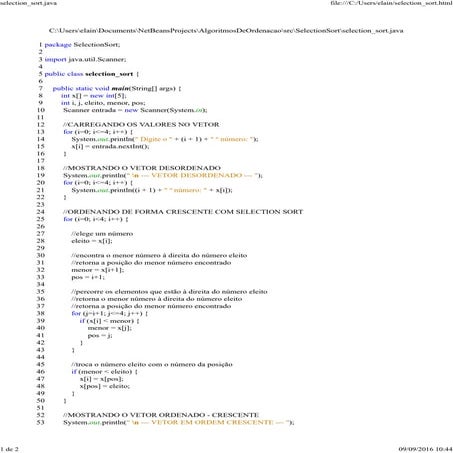The width and height of the screenshot is (453, 453).
Task: Click the comment 'troca o número eleito'
Action: click(x=152, y=365)
